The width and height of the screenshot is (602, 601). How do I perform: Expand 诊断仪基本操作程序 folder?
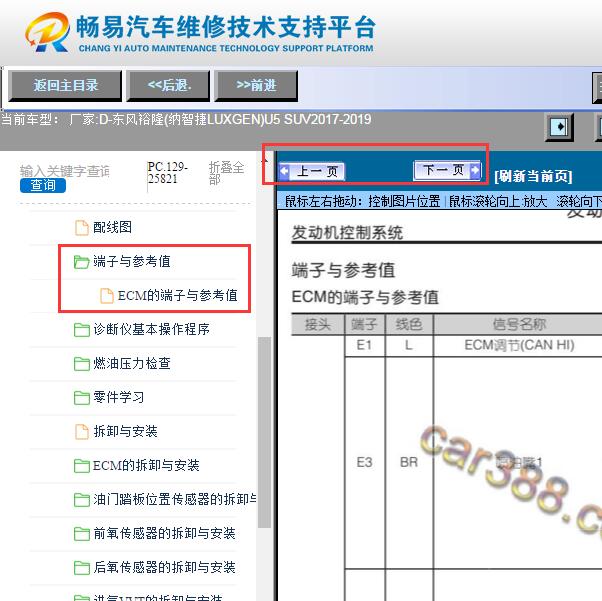(151, 329)
